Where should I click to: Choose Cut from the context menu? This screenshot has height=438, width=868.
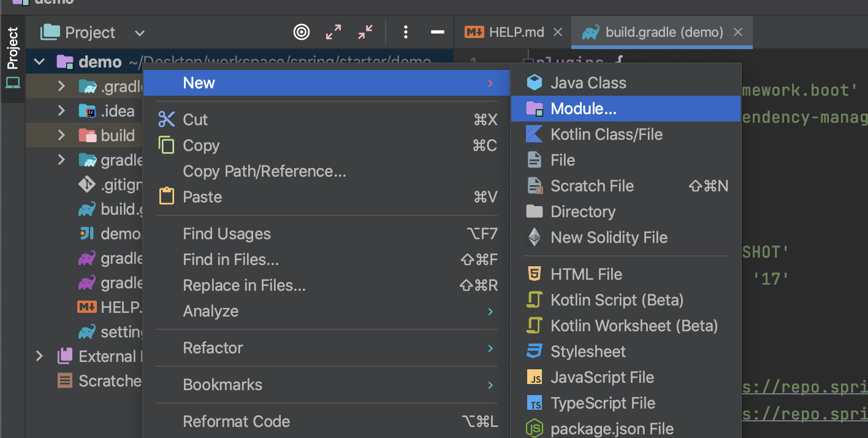(x=326, y=120)
